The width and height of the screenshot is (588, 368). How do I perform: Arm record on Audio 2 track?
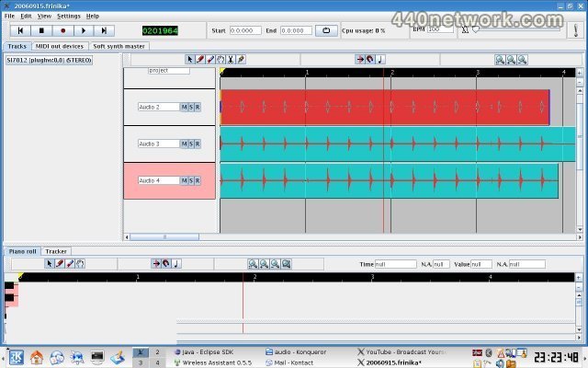point(198,107)
